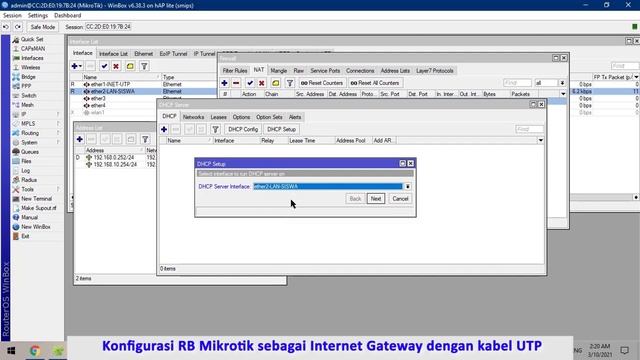Open Wireless from sidebar

30,67
